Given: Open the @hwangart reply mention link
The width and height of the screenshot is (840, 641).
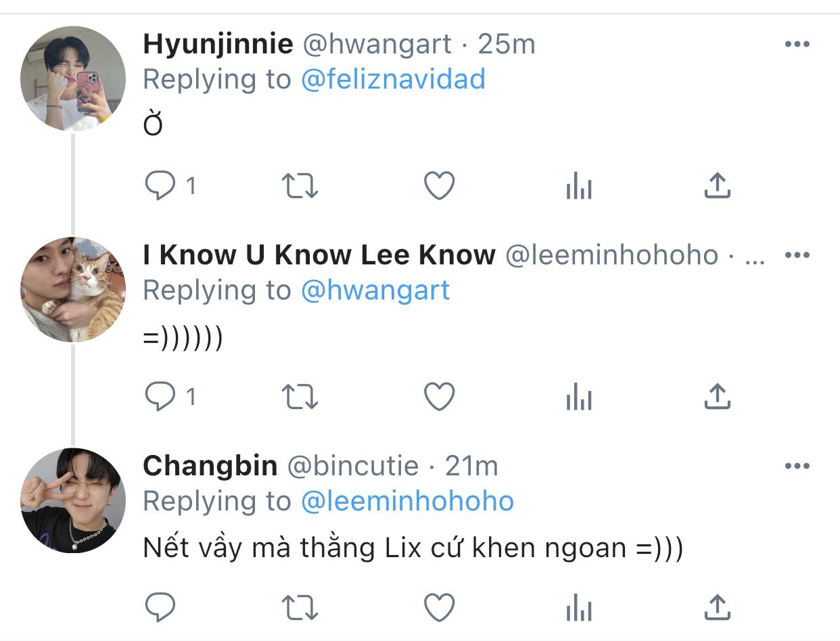Looking at the screenshot, I should point(375,291).
